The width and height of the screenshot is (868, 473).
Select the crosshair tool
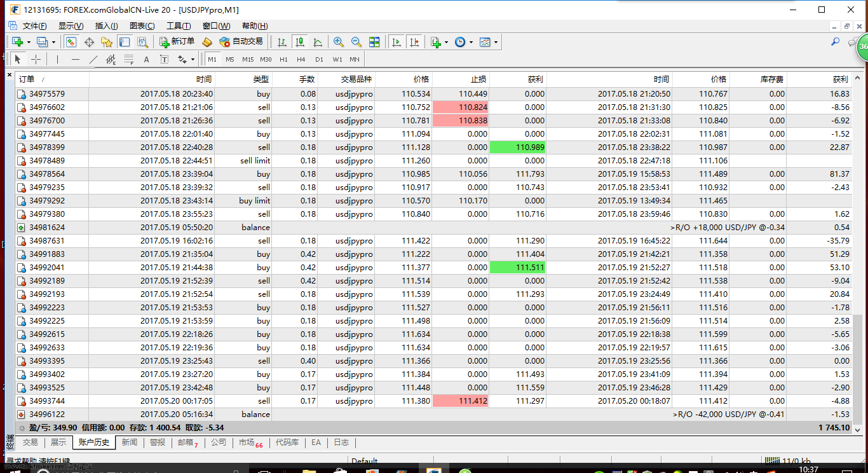pyautogui.click(x=36, y=59)
